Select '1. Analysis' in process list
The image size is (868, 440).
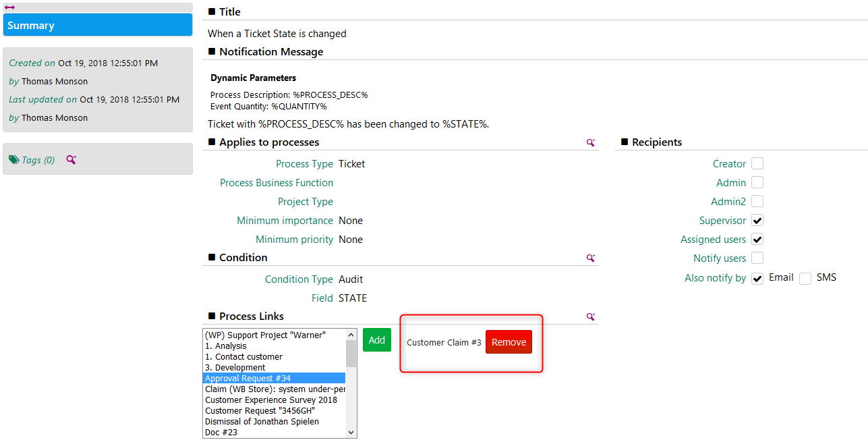(x=274, y=346)
